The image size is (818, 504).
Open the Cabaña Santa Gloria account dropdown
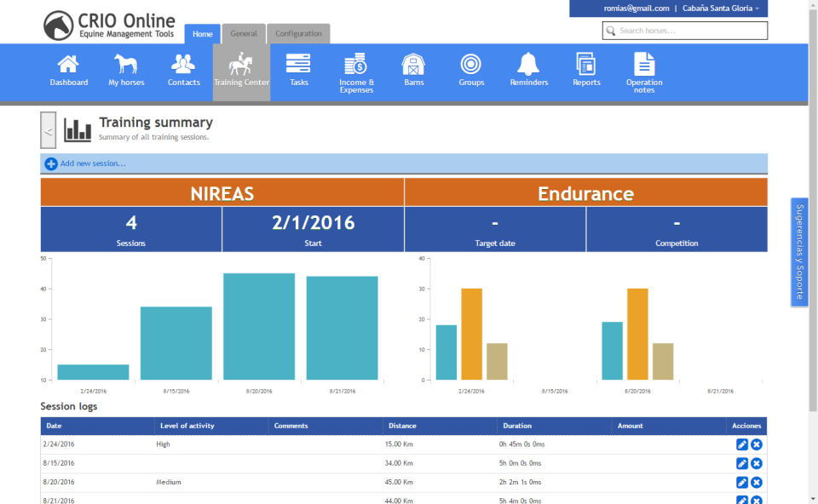click(x=721, y=8)
